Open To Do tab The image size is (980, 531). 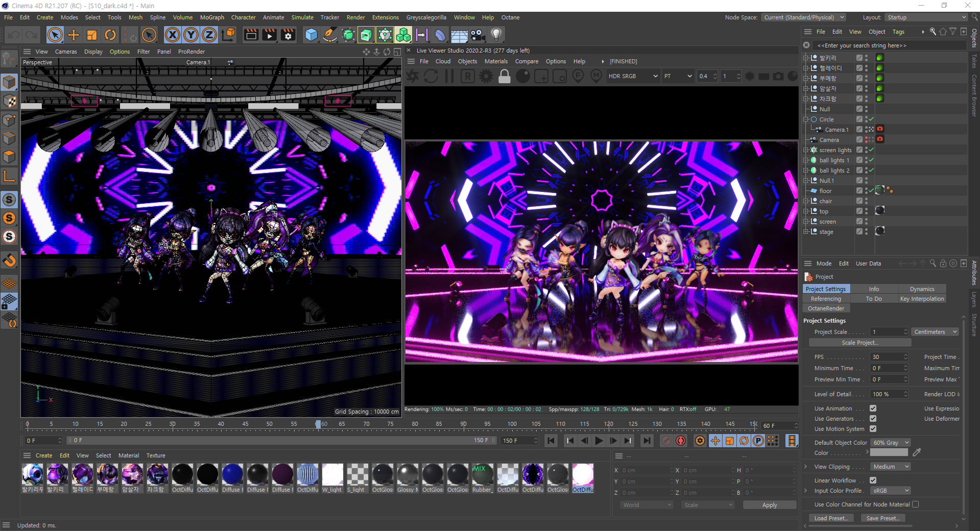874,299
